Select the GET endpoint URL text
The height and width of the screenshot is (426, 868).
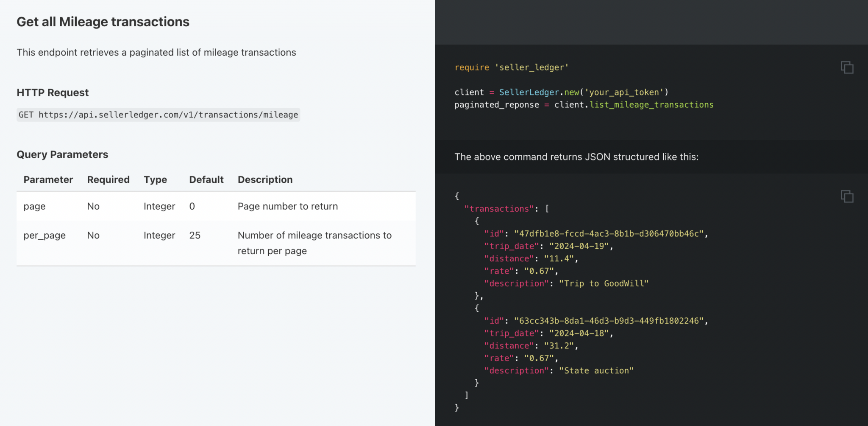click(158, 115)
